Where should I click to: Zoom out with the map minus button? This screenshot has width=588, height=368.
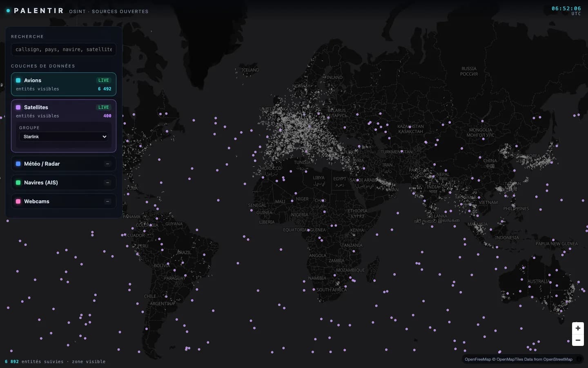point(578,340)
